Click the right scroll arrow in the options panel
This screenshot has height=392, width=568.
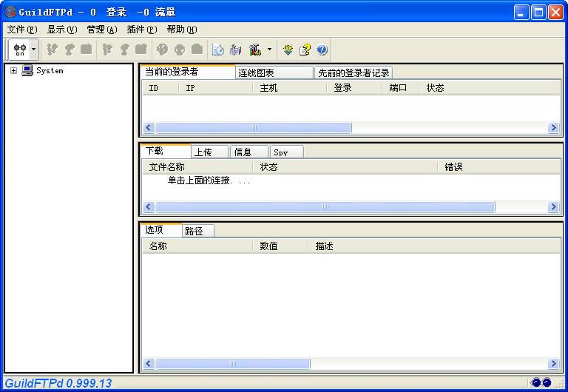point(553,363)
